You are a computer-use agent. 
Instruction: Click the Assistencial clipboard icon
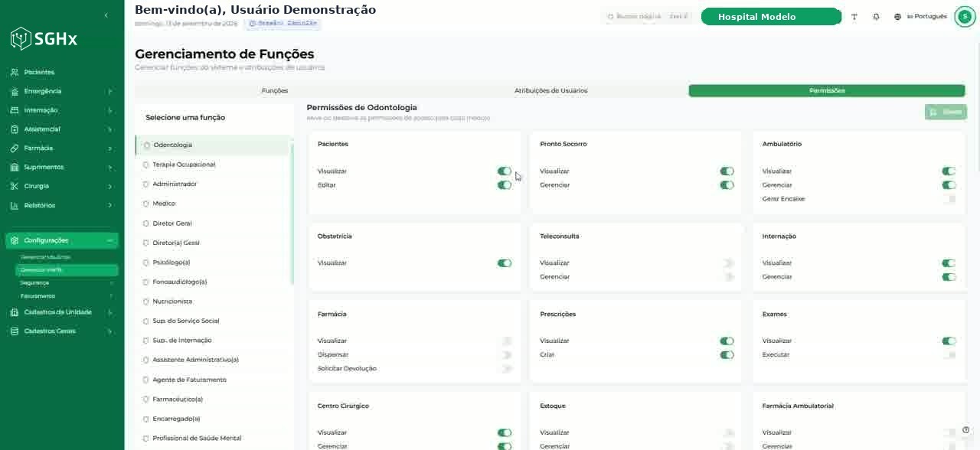15,129
